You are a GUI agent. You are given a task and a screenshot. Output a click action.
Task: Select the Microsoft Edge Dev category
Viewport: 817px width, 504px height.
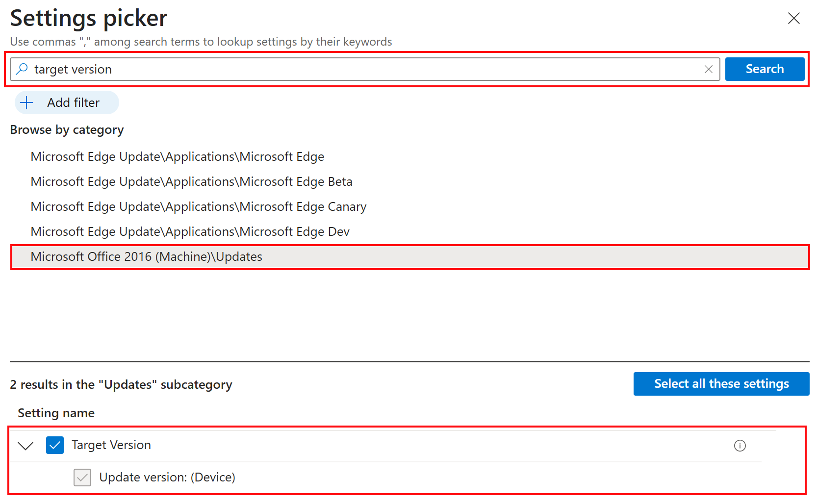[190, 231]
